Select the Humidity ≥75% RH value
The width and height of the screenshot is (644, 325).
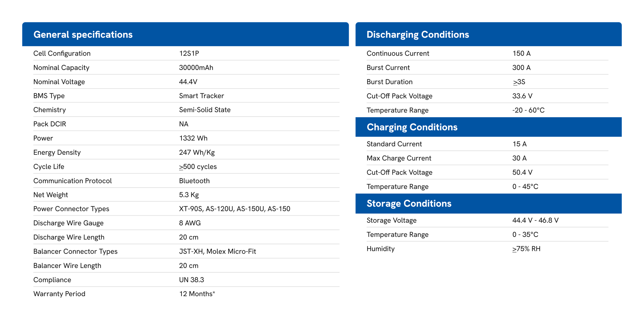coord(526,249)
